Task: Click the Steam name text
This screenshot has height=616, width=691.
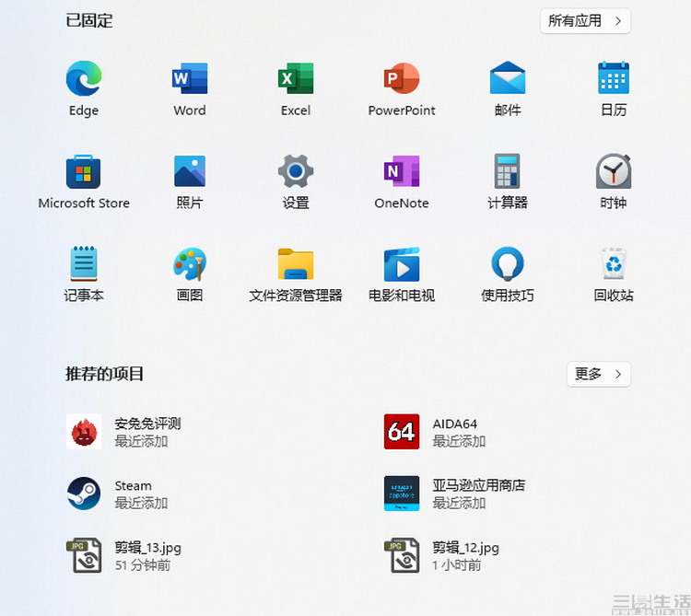Action: (x=133, y=485)
